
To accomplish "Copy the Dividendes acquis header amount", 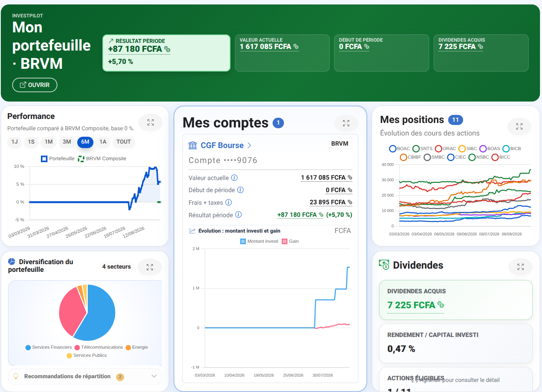I will [481, 47].
